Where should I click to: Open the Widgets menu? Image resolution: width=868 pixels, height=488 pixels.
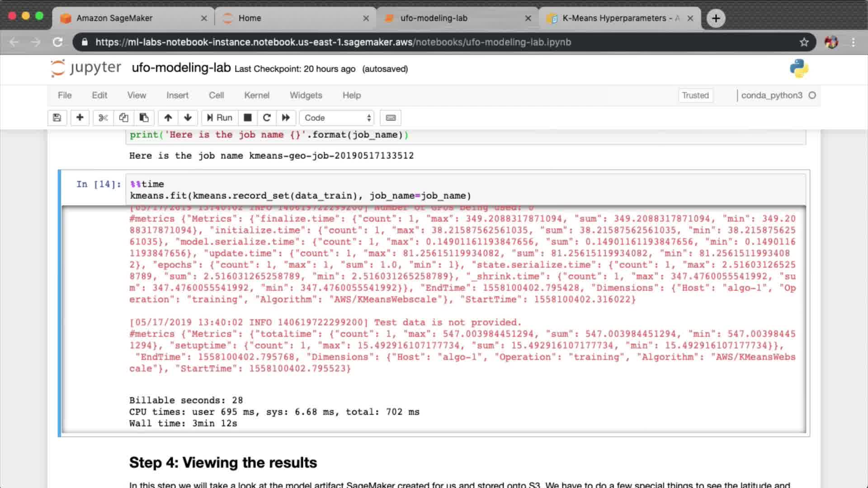click(306, 95)
